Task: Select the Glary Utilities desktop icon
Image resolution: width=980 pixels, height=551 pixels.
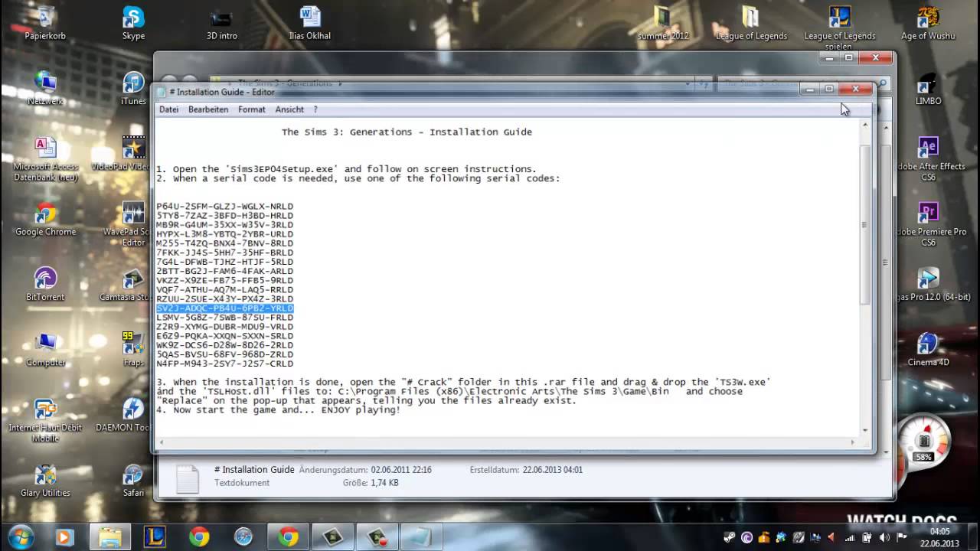Action: point(45,479)
